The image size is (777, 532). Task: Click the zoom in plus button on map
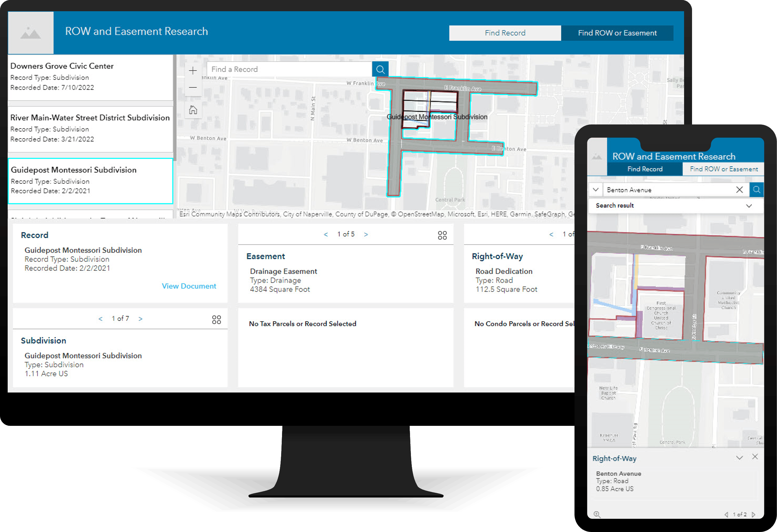tap(193, 70)
